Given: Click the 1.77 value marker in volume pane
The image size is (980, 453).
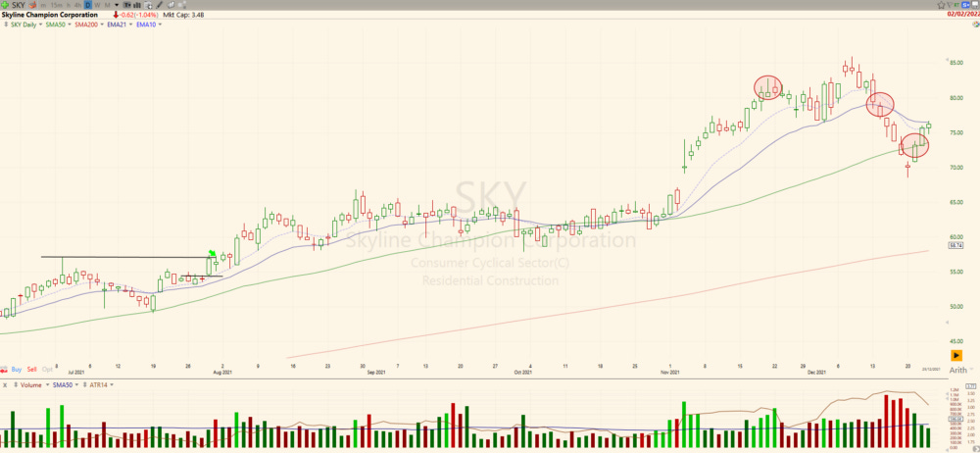Looking at the screenshot, I should point(970,386).
